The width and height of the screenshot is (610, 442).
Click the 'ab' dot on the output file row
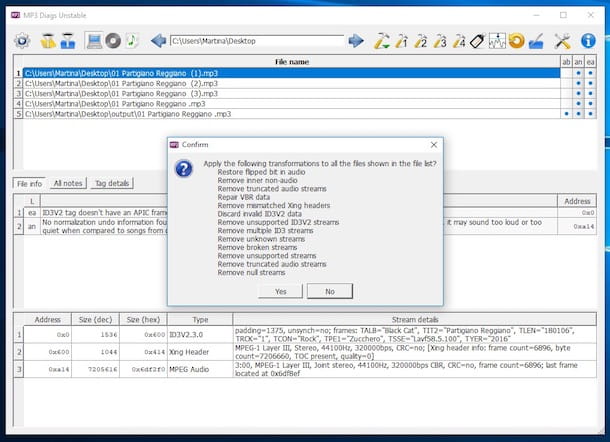click(566, 114)
